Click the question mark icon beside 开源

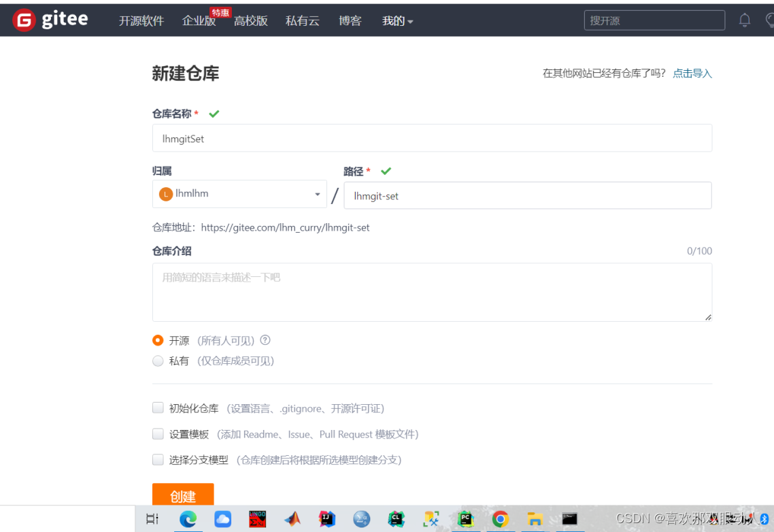coord(265,340)
